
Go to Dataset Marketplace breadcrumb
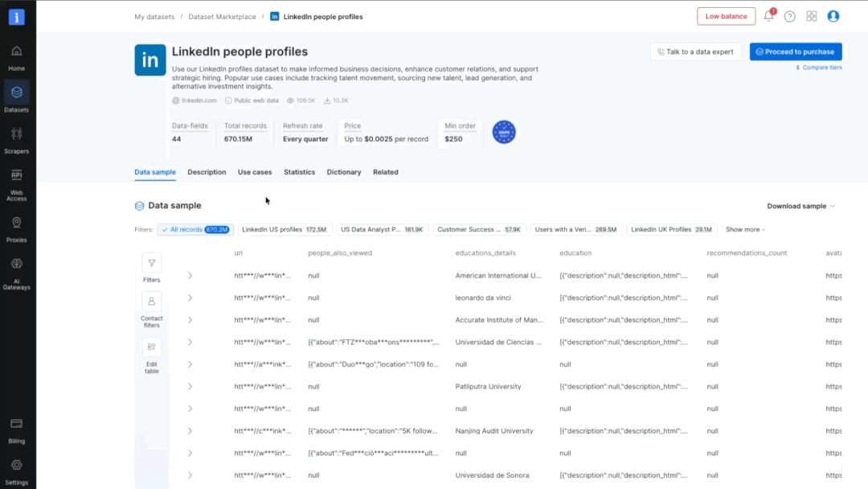(222, 17)
